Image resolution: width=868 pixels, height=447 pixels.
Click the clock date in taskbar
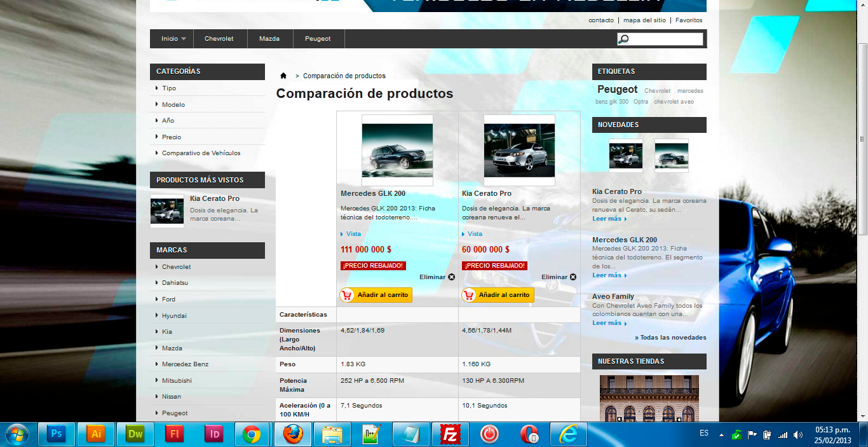[x=834, y=435]
